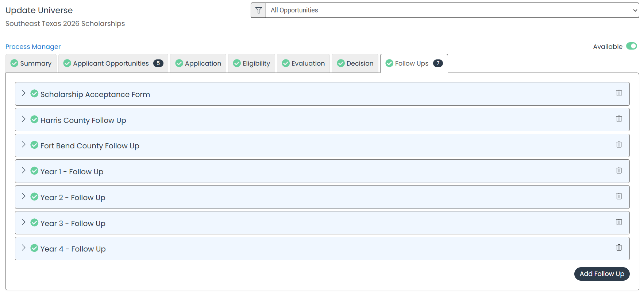Image resolution: width=644 pixels, height=300 pixels.
Task: Click the Harris County Follow Up title
Action: 83,120
